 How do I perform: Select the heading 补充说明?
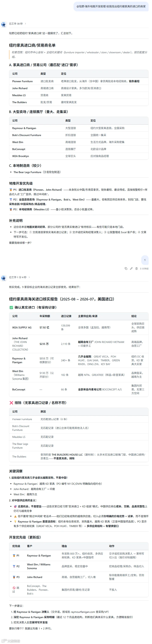click(x=16, y=221)
